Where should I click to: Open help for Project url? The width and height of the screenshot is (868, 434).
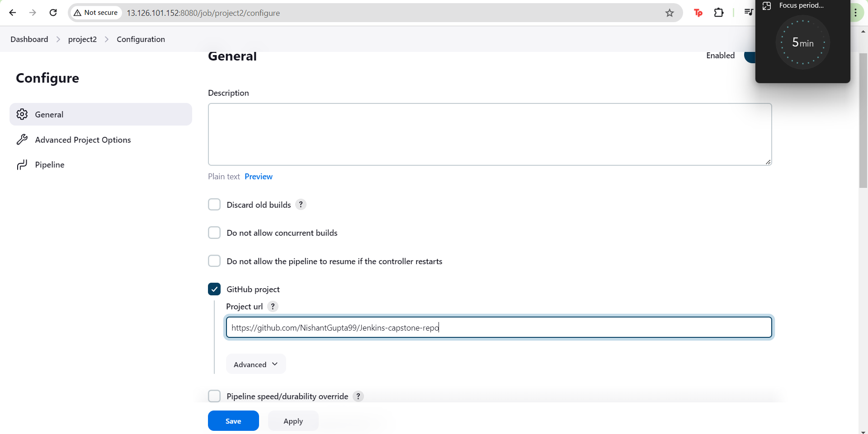tap(273, 307)
